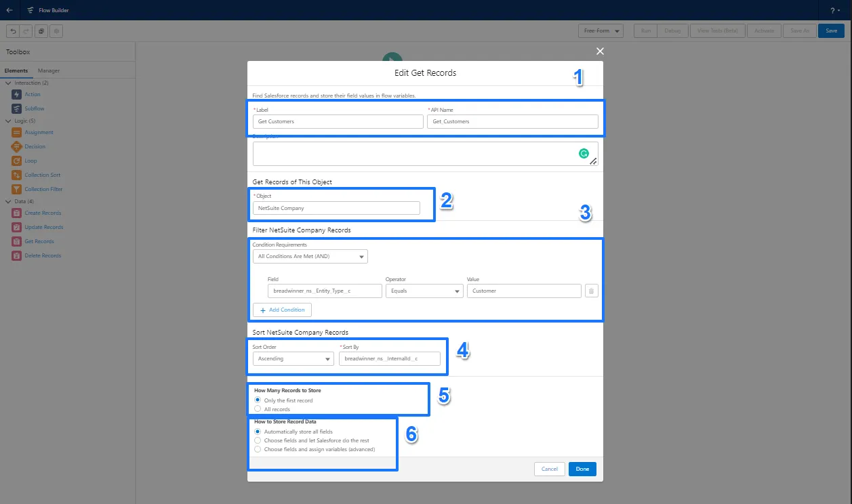Screen dimensions: 852x504
Task: Delete the Entity Type condition row
Action: click(591, 291)
